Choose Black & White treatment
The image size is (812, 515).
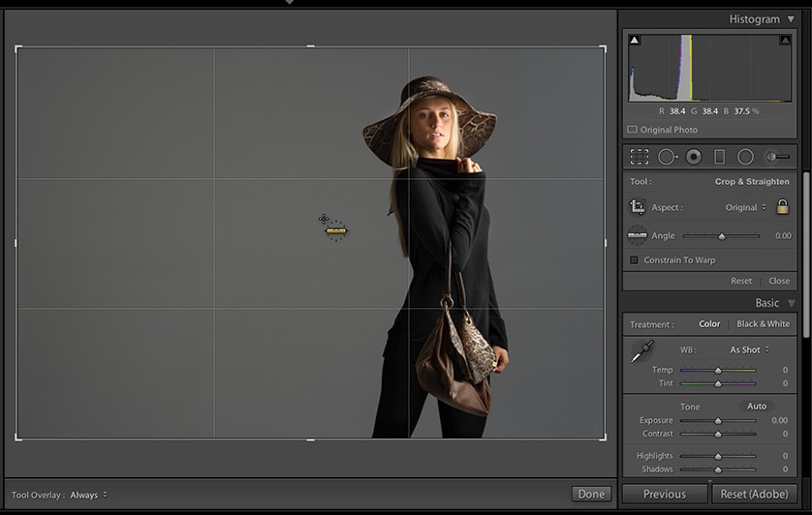pyautogui.click(x=763, y=324)
